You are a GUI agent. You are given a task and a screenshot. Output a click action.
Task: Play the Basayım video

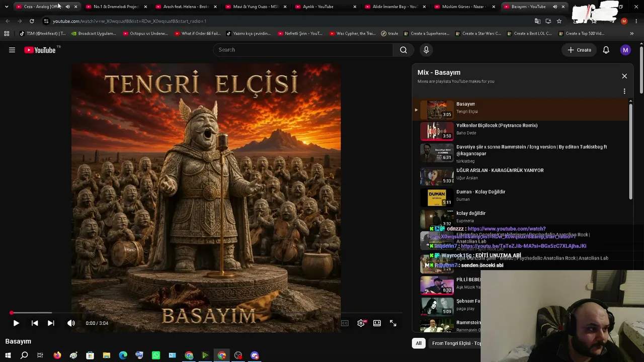click(x=16, y=323)
